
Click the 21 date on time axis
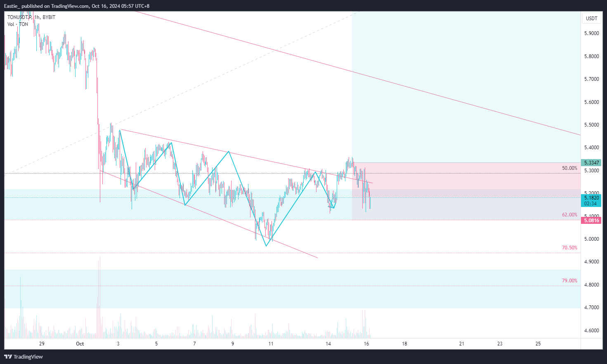coord(462,344)
